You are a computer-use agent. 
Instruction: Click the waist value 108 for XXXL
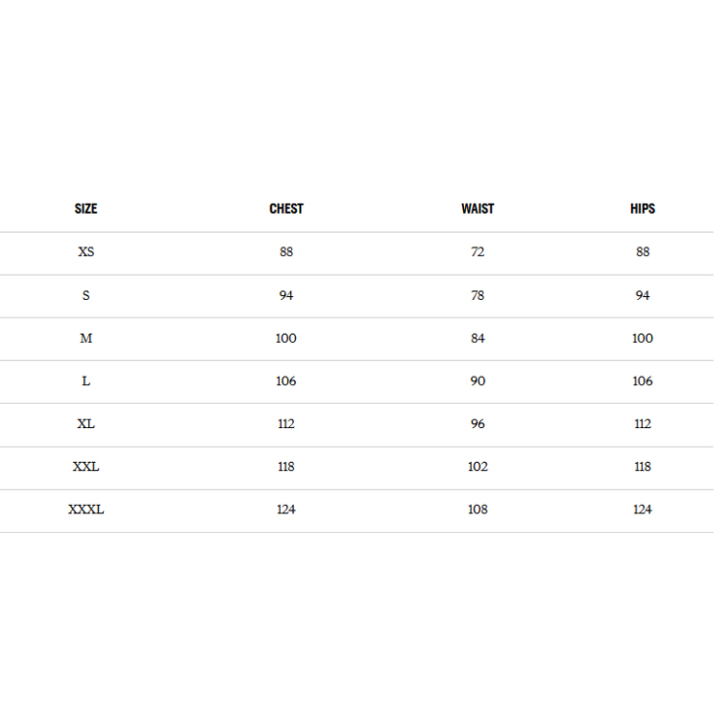tap(478, 510)
